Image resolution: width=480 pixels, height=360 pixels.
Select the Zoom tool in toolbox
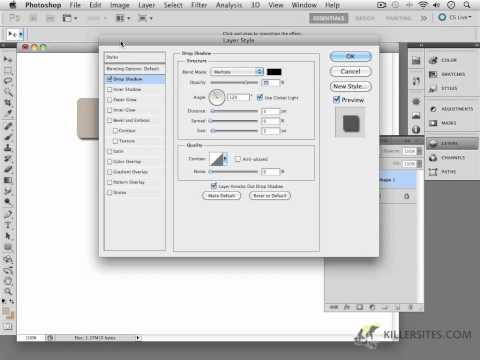point(7,291)
